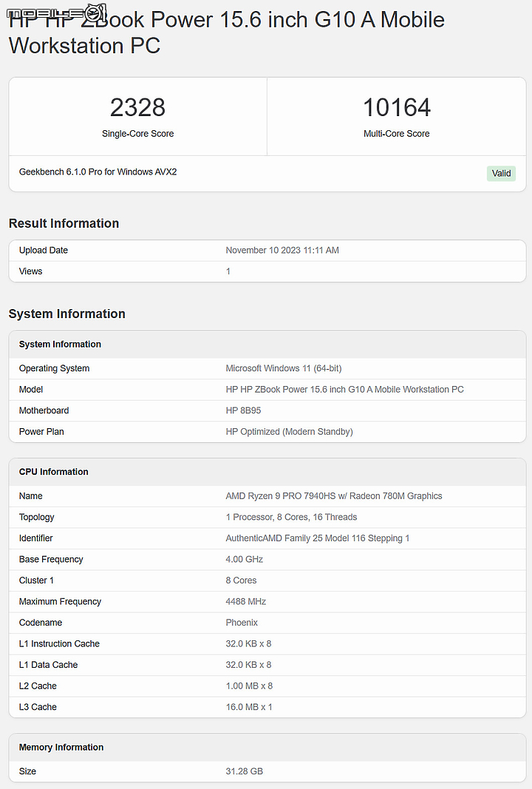Click the HP ZBook Power page title

click(226, 33)
